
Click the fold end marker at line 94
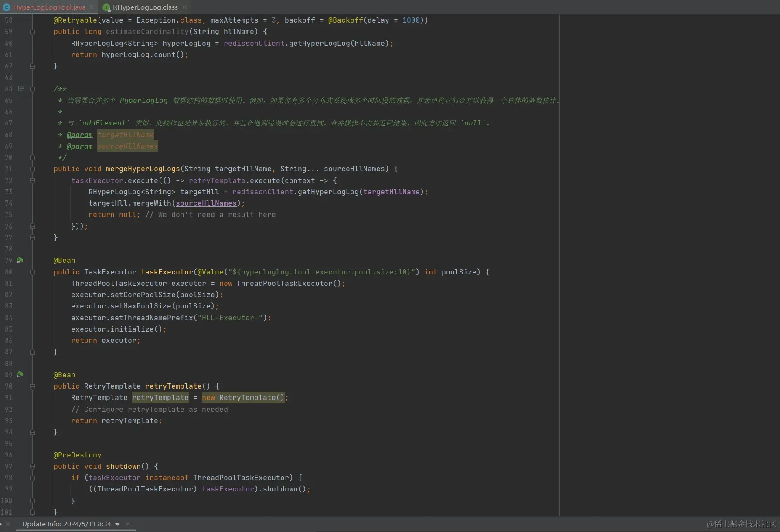pos(32,432)
